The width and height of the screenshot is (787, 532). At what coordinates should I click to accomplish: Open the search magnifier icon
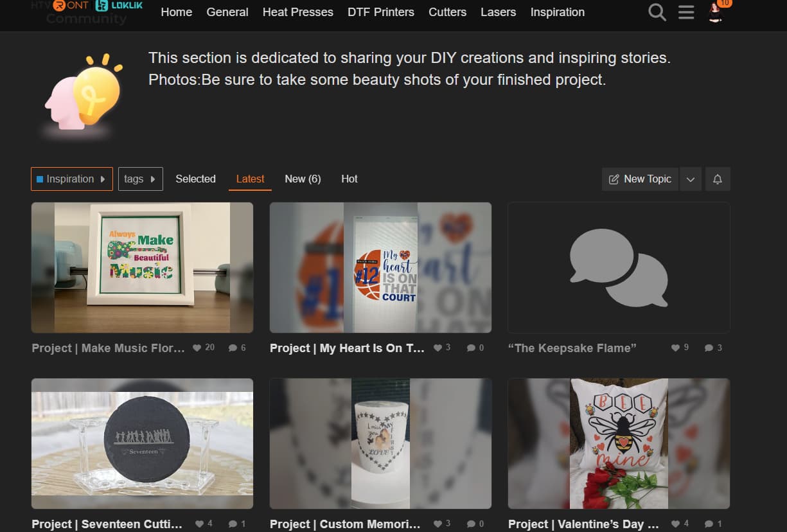tap(657, 12)
